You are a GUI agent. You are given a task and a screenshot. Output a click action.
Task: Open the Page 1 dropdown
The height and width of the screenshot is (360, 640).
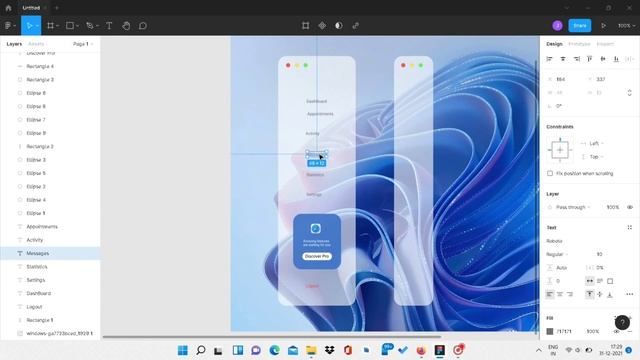[x=83, y=44]
